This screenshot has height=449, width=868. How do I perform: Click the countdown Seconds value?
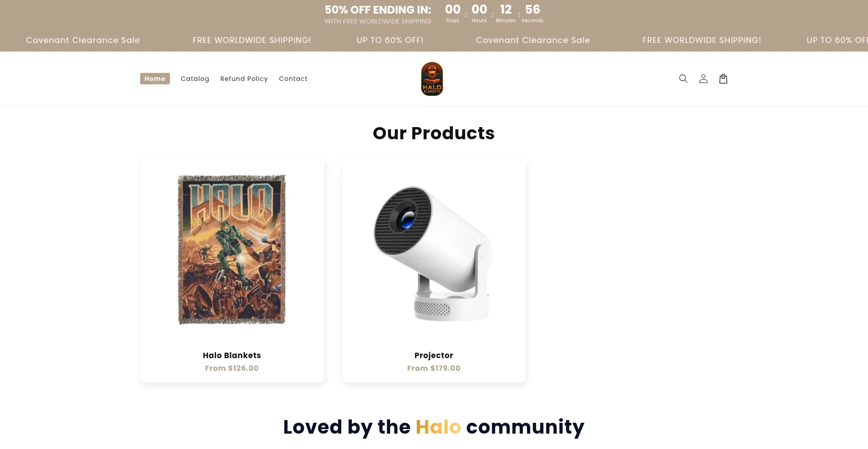(533, 9)
